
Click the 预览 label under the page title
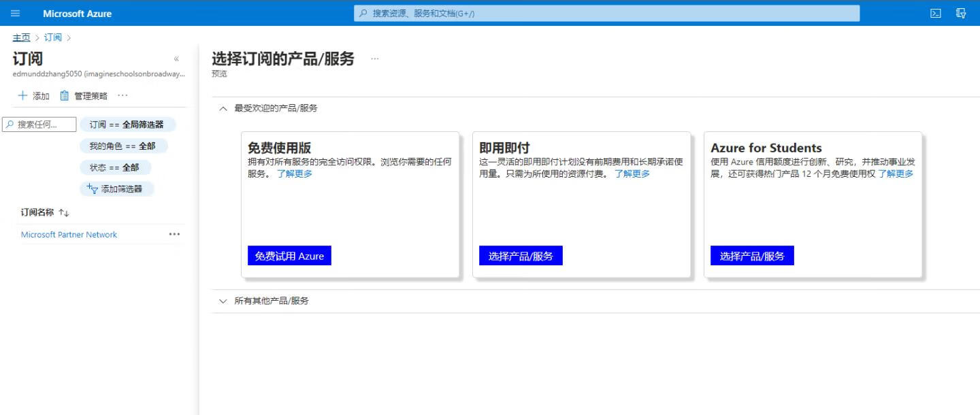tap(219, 73)
